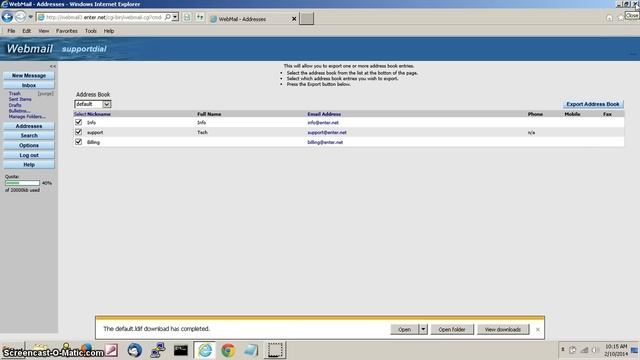The width and height of the screenshot is (640, 360).
Task: Click the network signal tray icon
Action: (584, 350)
